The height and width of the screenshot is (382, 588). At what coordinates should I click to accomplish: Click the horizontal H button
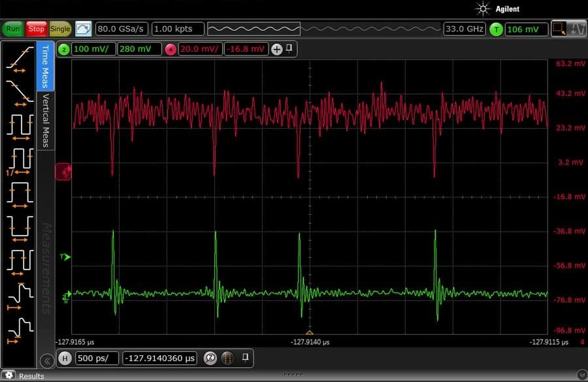point(65,358)
